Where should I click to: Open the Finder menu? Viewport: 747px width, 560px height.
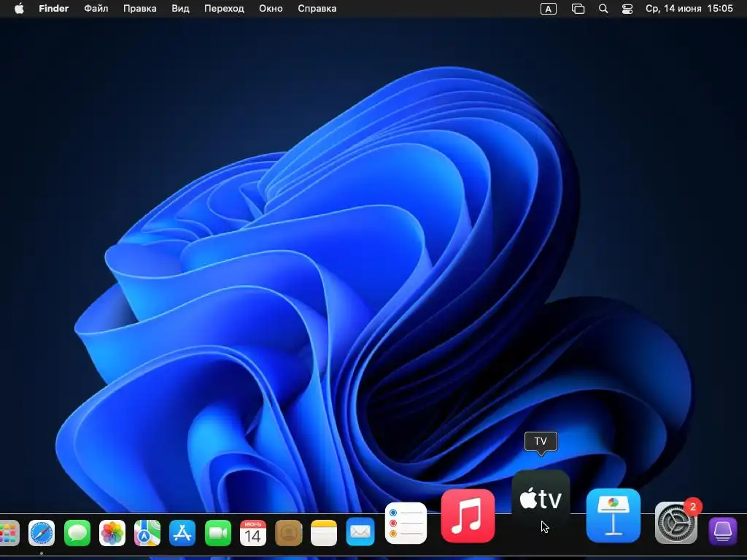click(x=54, y=9)
